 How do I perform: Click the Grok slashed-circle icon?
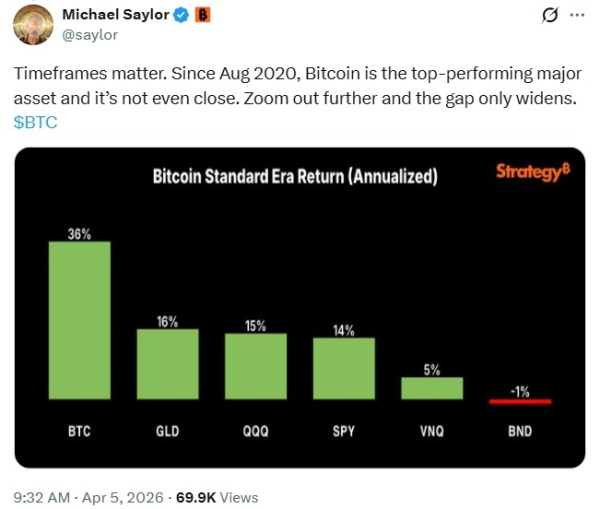[x=547, y=15]
